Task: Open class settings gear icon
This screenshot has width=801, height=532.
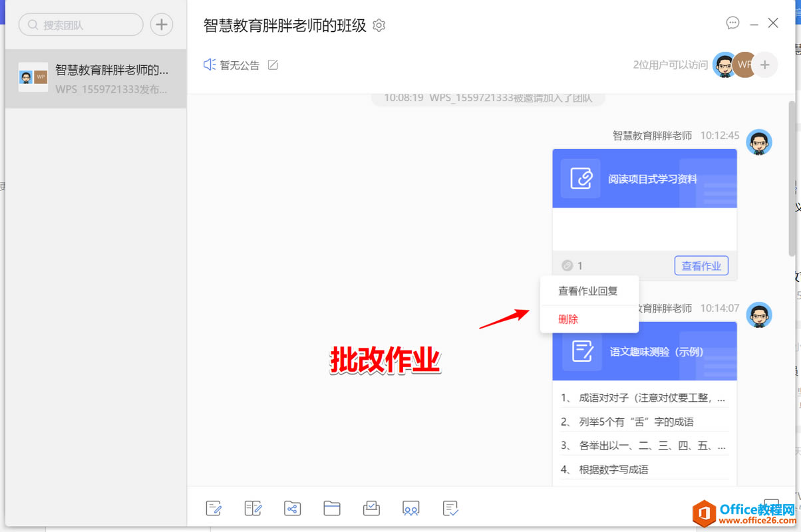Action: [x=379, y=25]
